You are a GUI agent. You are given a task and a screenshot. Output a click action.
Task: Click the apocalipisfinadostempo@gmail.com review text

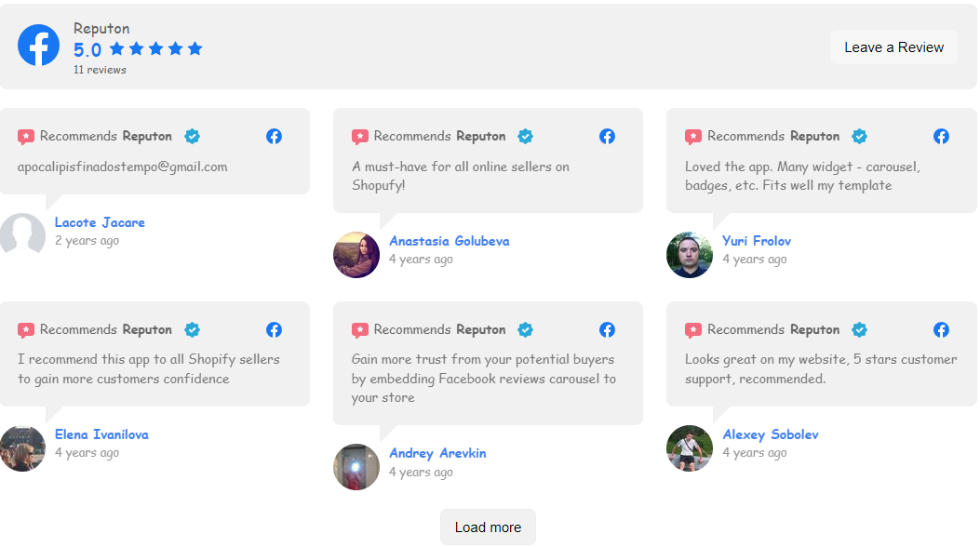coord(123,167)
